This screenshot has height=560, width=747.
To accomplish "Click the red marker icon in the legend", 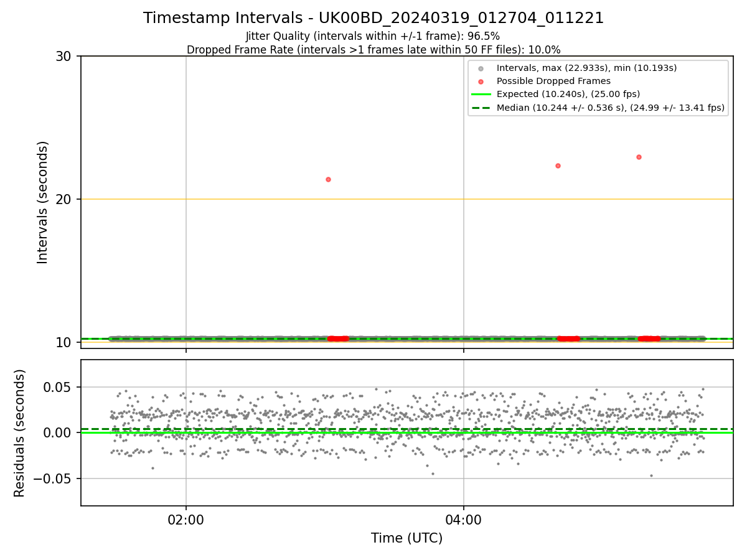I will 481,81.
